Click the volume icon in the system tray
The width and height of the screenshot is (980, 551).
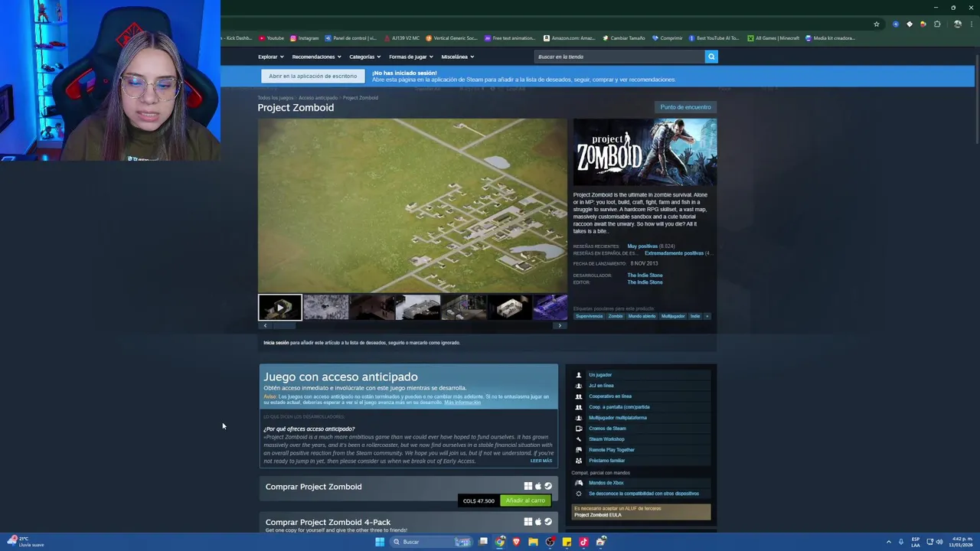(939, 542)
